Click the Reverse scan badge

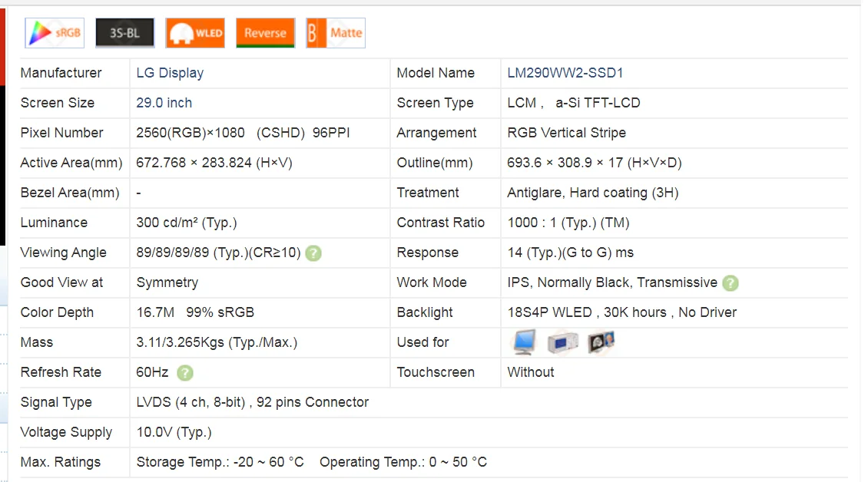pos(265,33)
